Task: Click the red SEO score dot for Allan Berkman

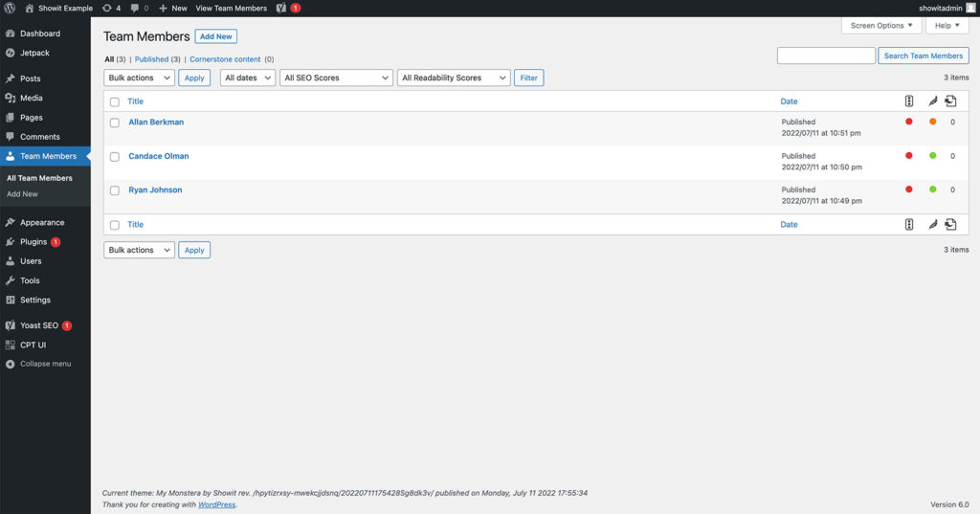Action: 908,122
